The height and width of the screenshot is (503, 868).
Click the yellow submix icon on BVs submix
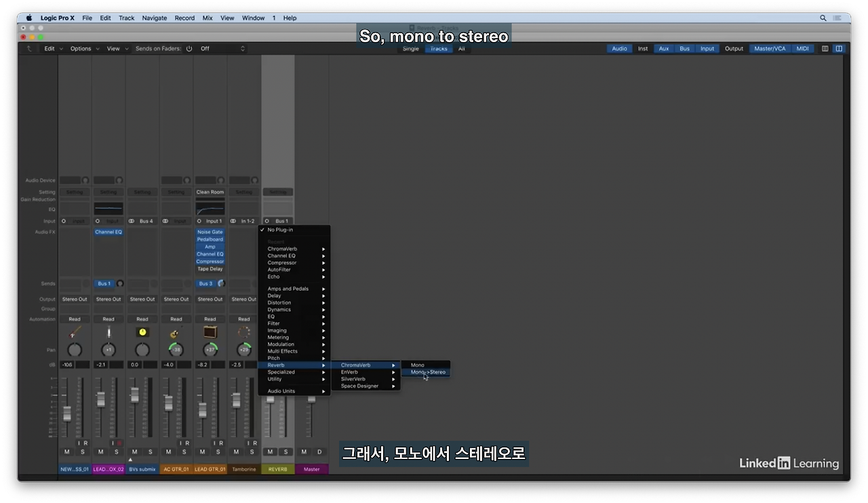coord(142,332)
